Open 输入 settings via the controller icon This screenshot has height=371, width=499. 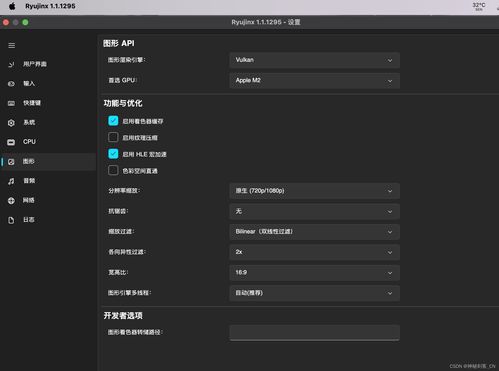11,84
